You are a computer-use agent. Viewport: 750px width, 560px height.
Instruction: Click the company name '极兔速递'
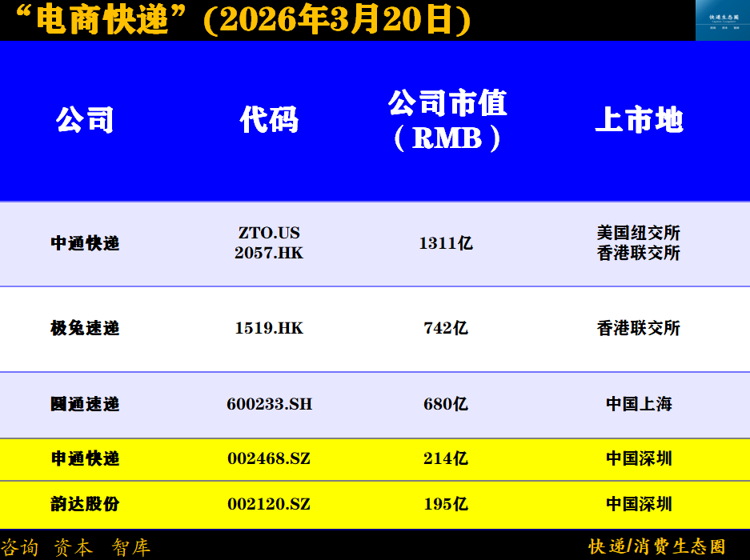(x=85, y=328)
